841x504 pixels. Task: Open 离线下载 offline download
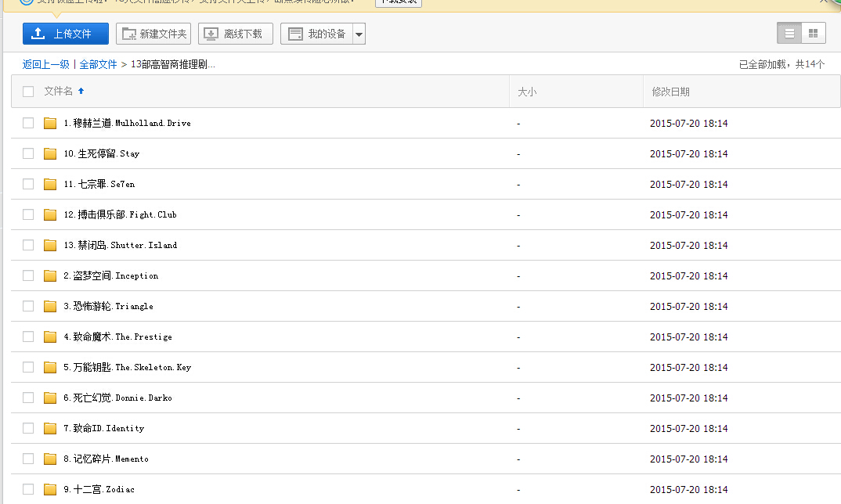coord(236,34)
